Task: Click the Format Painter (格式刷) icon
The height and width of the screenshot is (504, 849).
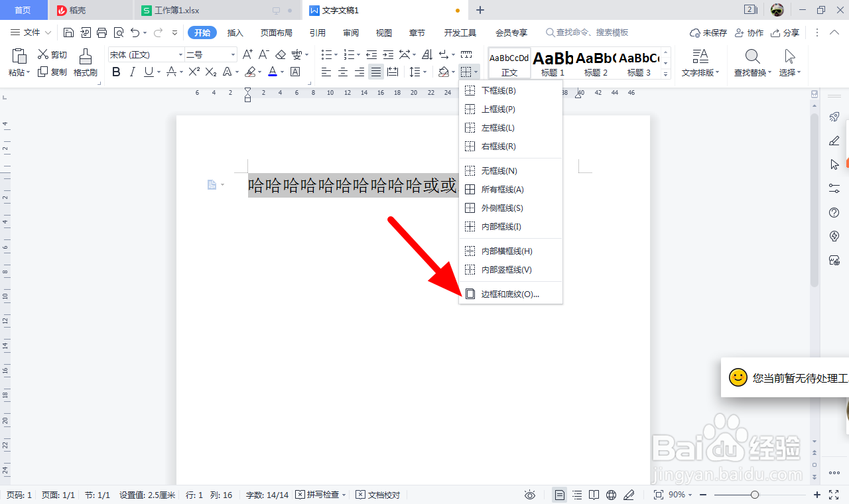Action: 86,62
